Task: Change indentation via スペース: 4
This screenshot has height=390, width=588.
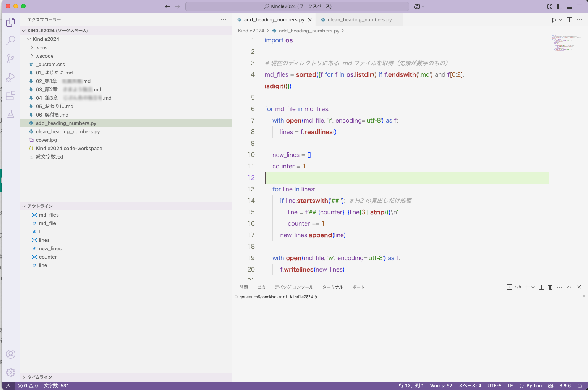Action: coord(470,386)
